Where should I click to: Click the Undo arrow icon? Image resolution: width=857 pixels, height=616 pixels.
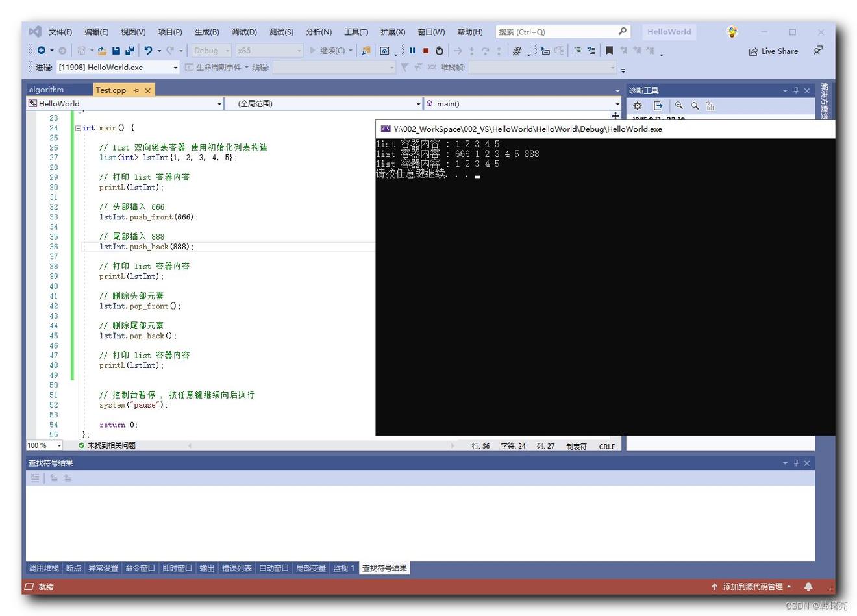pyautogui.click(x=148, y=51)
